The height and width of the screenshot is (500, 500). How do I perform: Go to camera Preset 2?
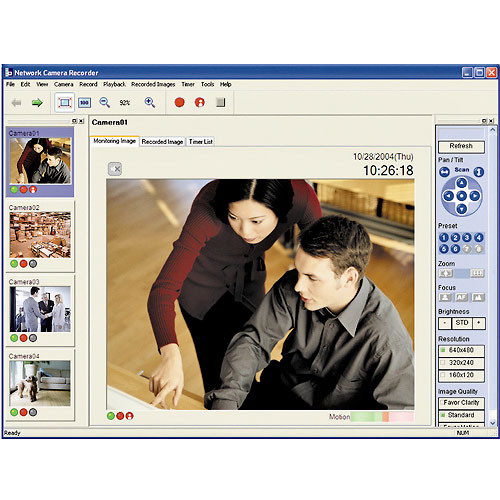tap(455, 237)
